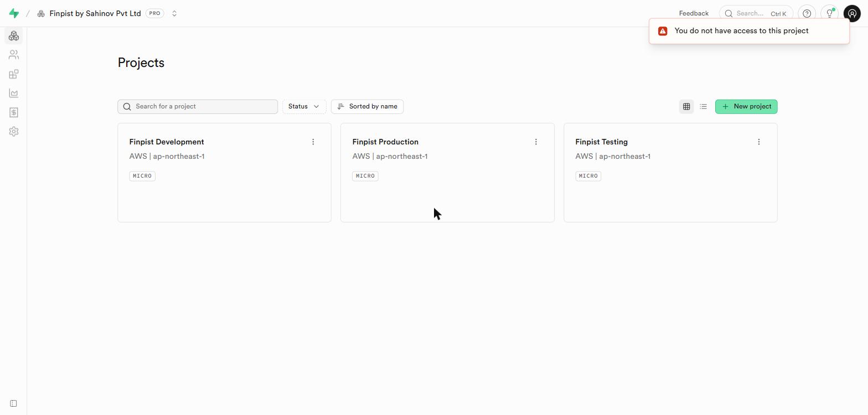
Task: Click the MICRO badge on Finpist Production
Action: 365,176
